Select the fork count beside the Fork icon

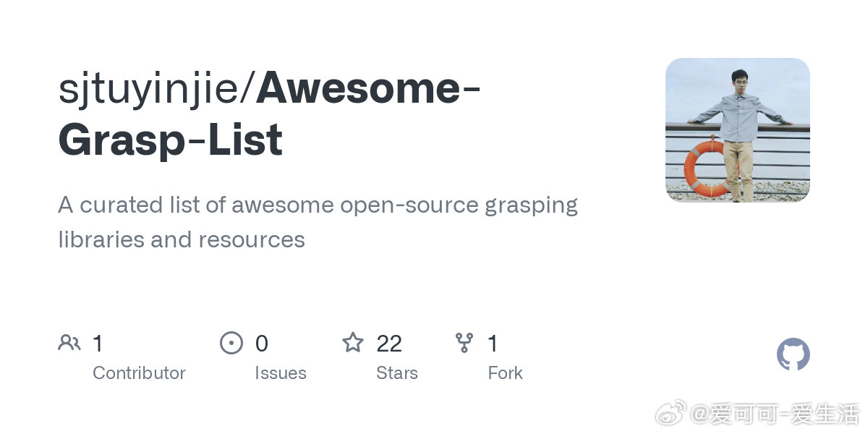coord(493,344)
